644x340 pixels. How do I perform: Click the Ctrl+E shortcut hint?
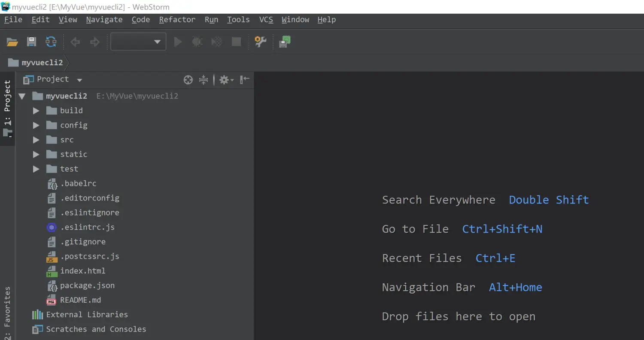pos(495,258)
